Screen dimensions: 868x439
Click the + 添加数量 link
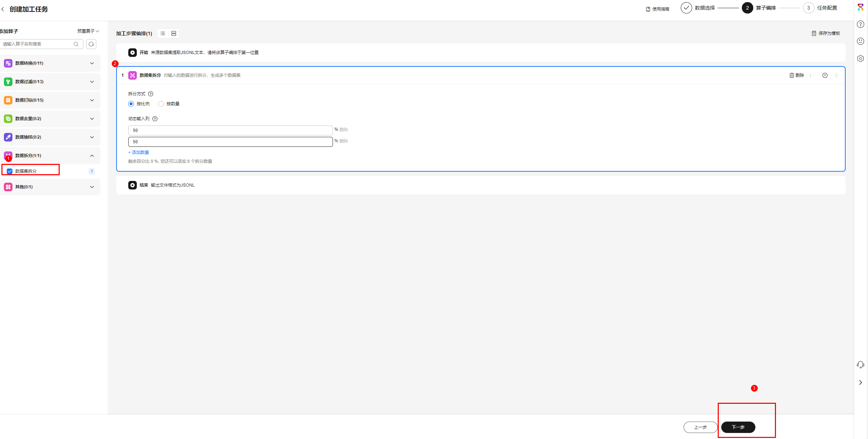tap(139, 152)
